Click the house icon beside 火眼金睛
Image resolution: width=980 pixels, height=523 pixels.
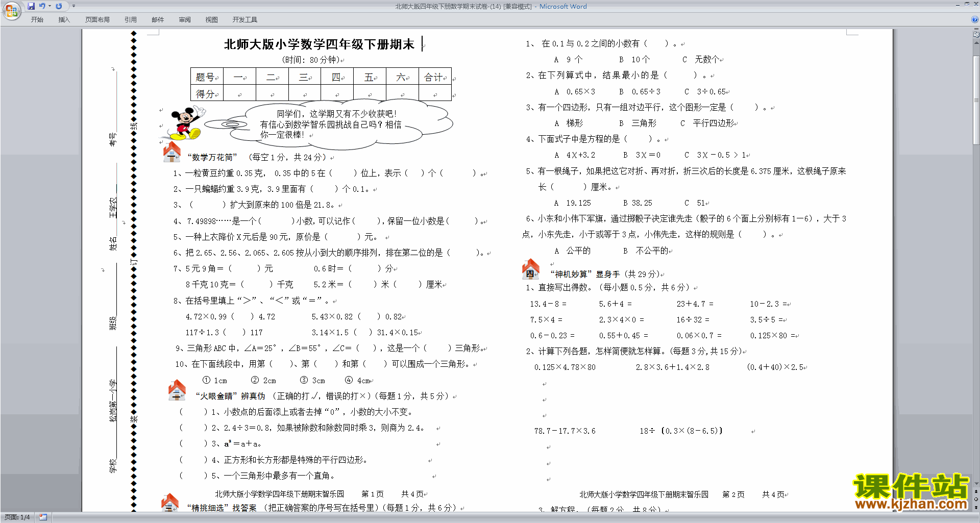[177, 390]
